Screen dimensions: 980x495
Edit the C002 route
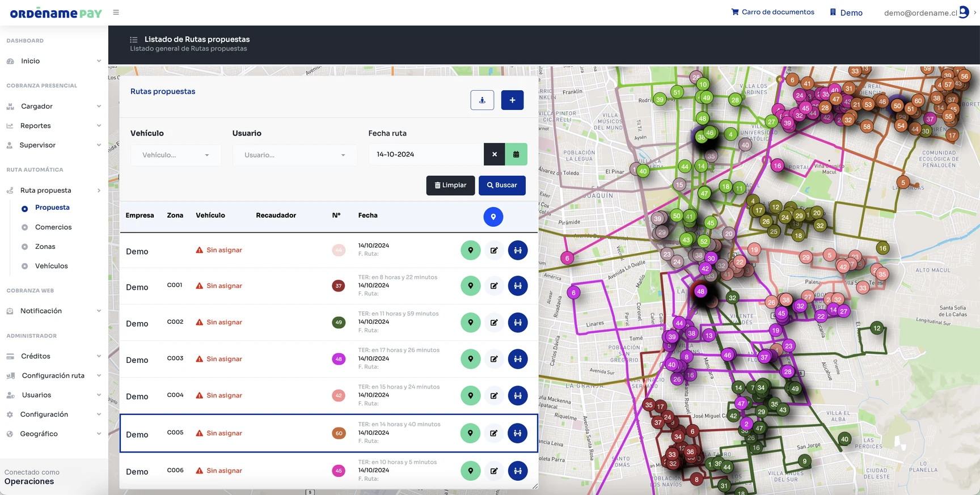point(494,323)
